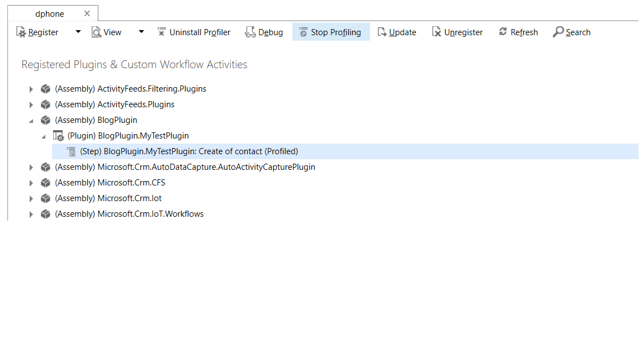Click the Refresh arrows icon
This screenshot has height=362, width=644.
(x=503, y=32)
